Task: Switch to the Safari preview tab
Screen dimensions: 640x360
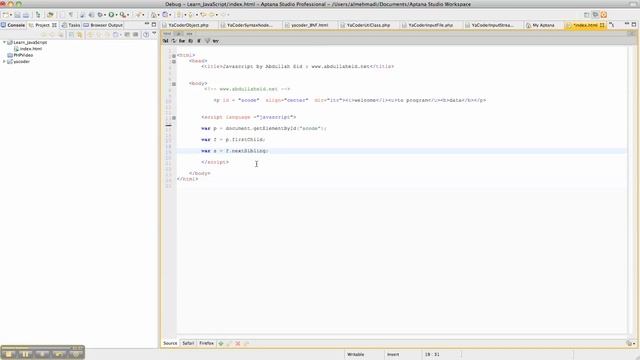Action: (x=188, y=343)
